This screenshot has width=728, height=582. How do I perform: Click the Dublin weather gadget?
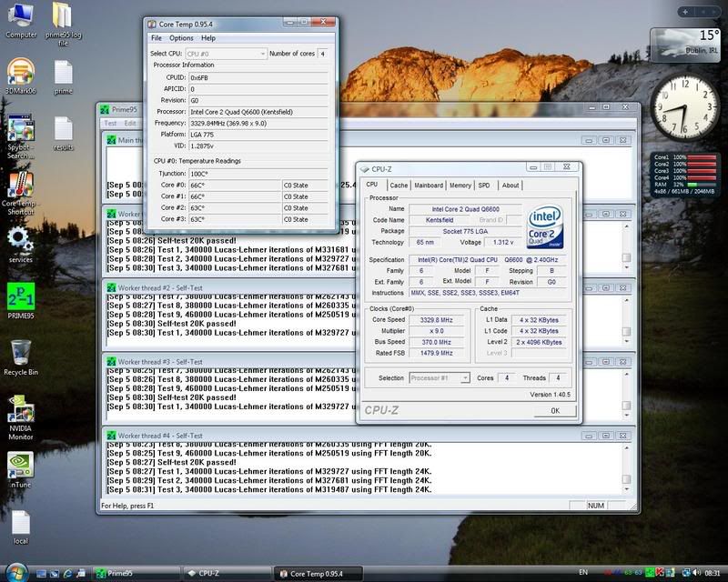tap(685, 45)
